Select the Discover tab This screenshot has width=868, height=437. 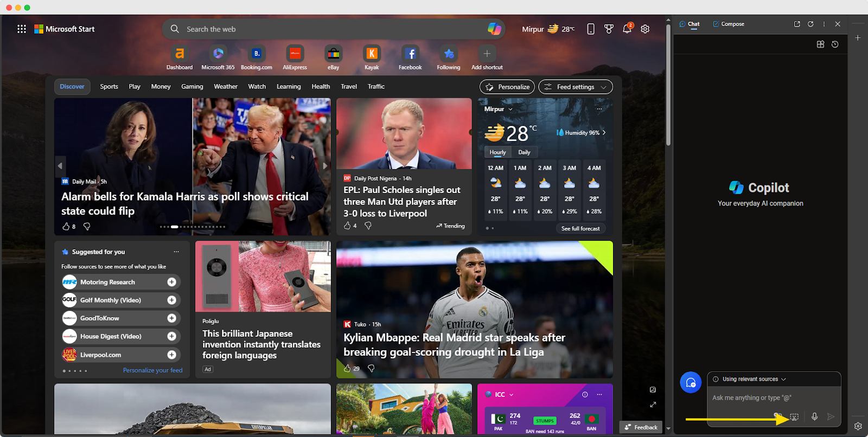[x=72, y=87]
